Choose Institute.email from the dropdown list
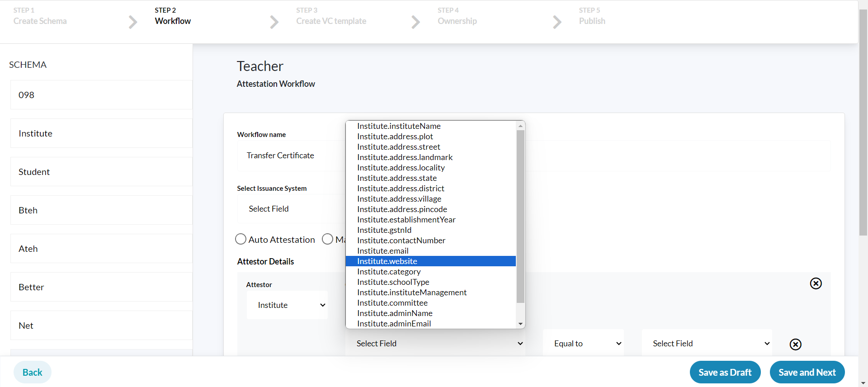868x387 pixels. click(x=382, y=251)
